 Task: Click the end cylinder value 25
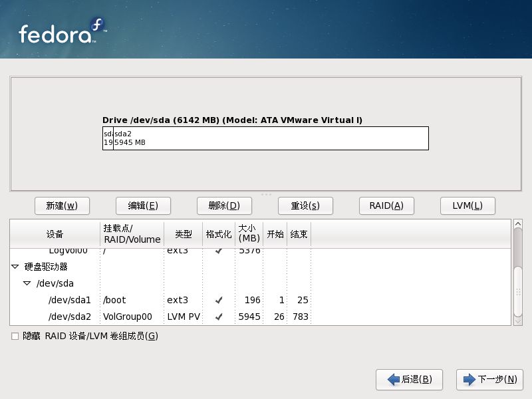(303, 300)
